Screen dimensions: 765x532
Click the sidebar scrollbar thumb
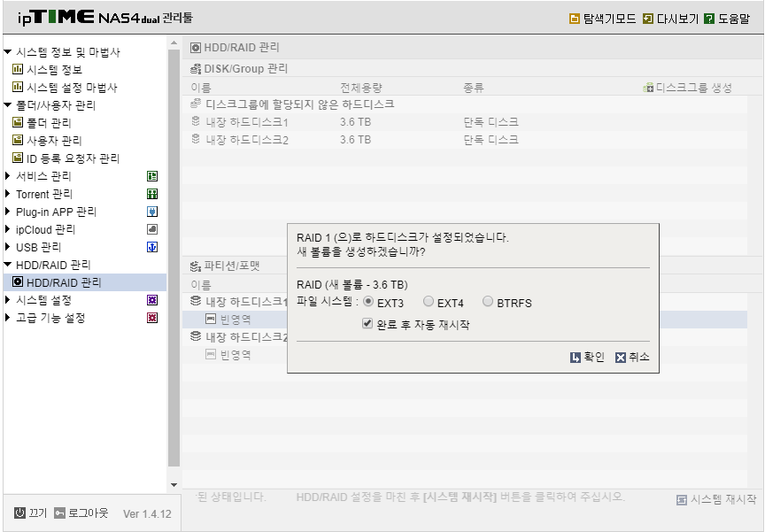coord(174,258)
